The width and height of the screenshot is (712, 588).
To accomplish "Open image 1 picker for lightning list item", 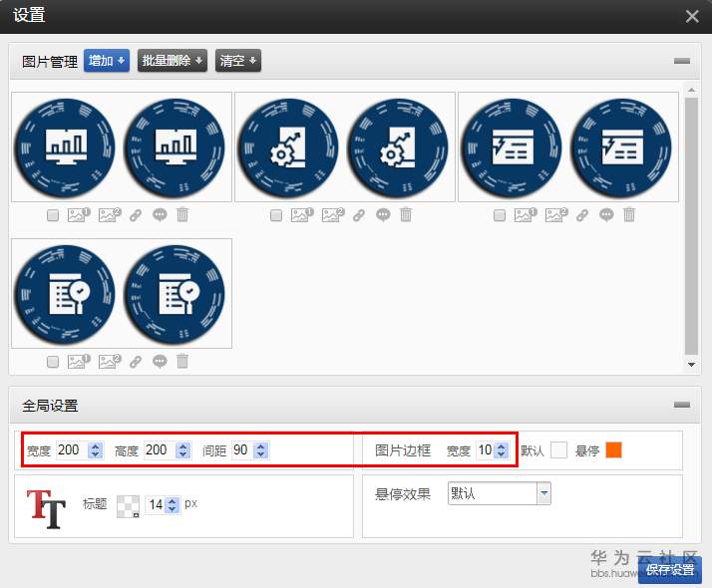I will (526, 214).
